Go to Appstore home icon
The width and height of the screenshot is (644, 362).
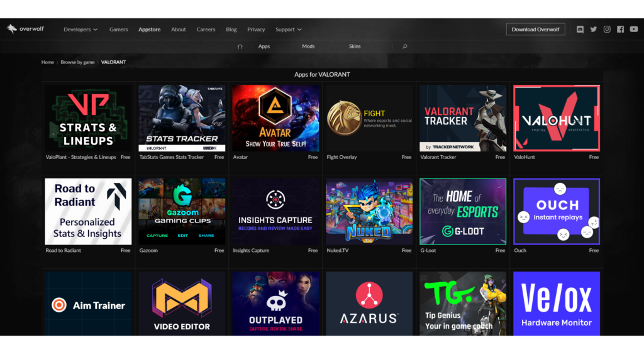240,47
